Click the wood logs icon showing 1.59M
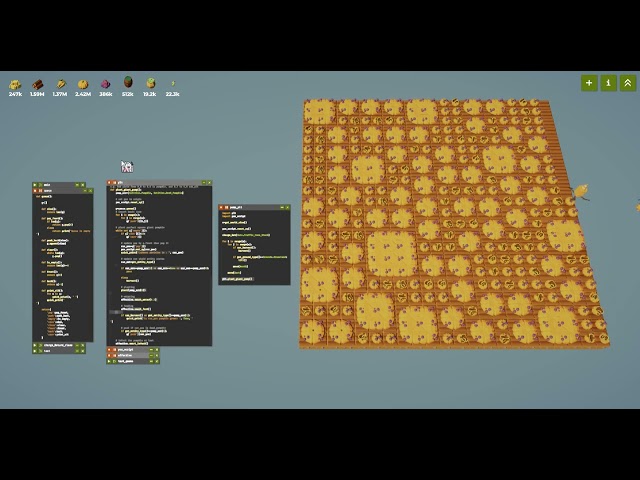Viewport: 640px width, 480px height. 38,84
